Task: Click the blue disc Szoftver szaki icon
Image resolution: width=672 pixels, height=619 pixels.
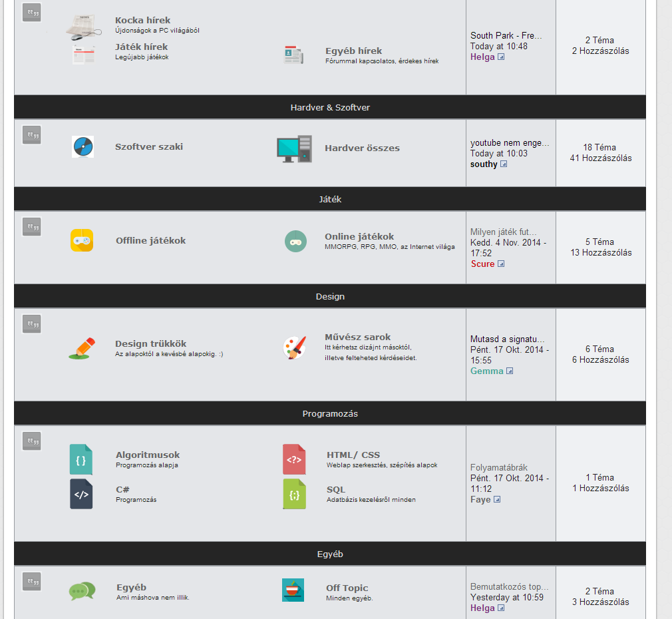Action: point(83,147)
